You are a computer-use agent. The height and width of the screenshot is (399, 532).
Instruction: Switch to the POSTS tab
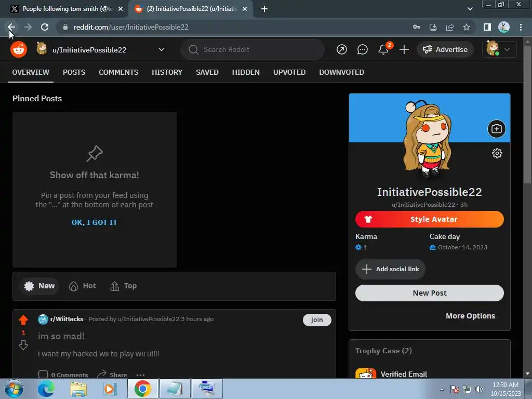pos(74,72)
